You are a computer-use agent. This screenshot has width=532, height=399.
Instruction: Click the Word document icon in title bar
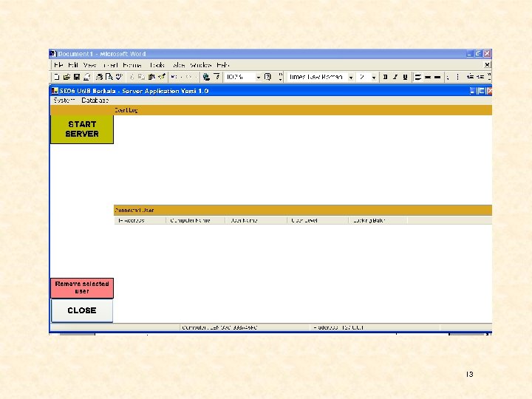(x=52, y=54)
